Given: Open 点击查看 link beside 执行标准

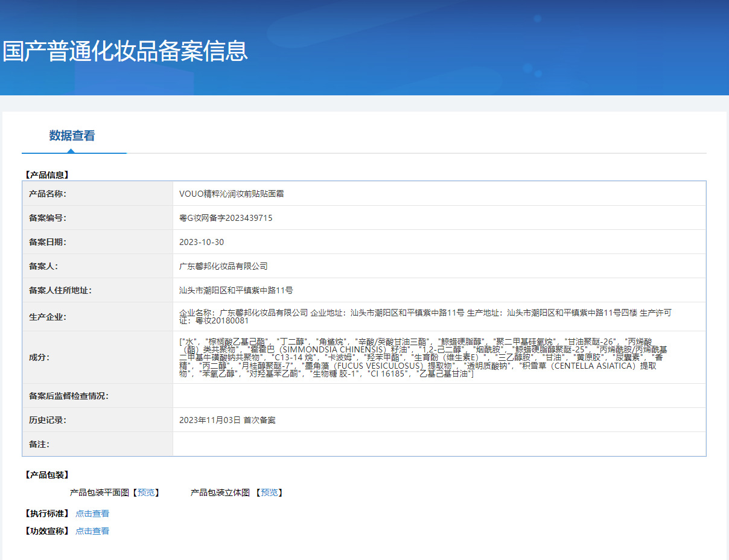Looking at the screenshot, I should [92, 514].
